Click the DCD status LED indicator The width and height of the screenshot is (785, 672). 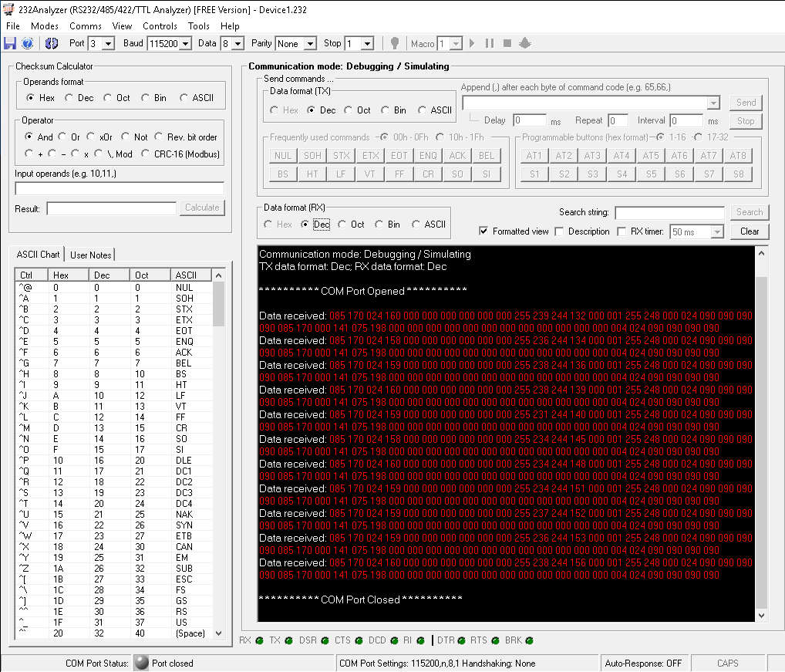pyautogui.click(x=395, y=640)
